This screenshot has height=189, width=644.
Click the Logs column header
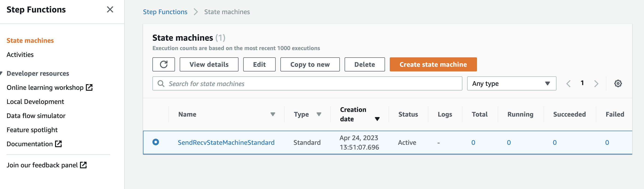point(445,114)
